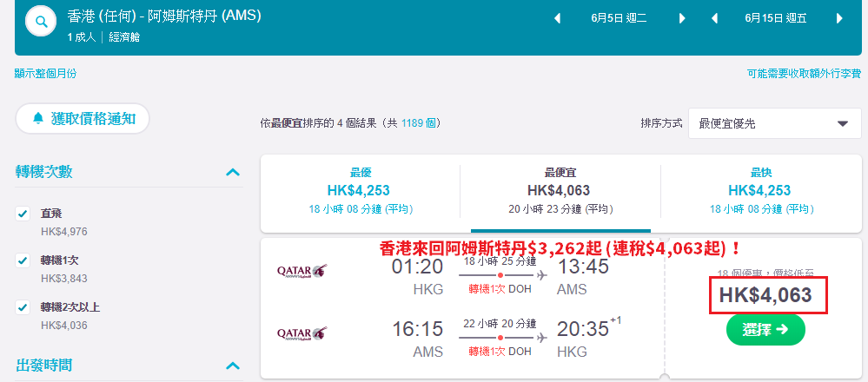Click the green 選擇 button
Viewport: 868px width, 382px height.
point(765,330)
